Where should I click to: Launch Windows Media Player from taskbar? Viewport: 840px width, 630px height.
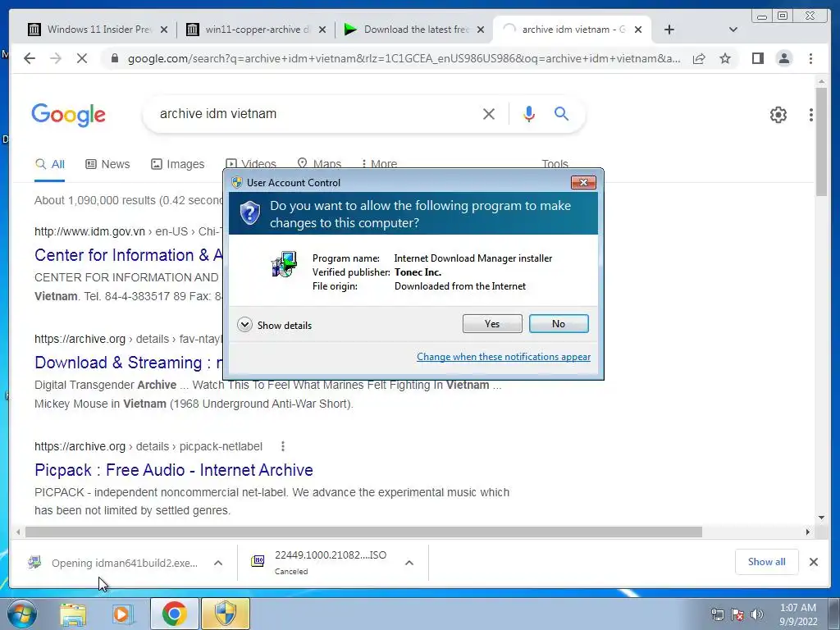(x=123, y=614)
